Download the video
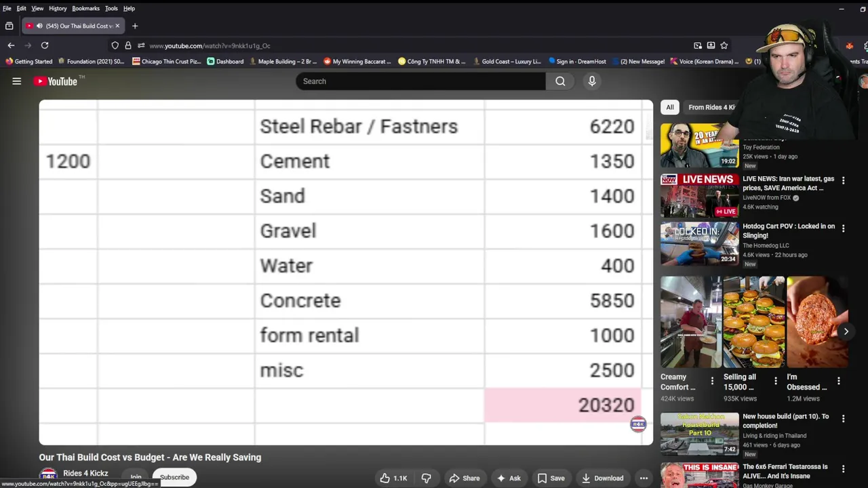The image size is (868, 488). 603,478
